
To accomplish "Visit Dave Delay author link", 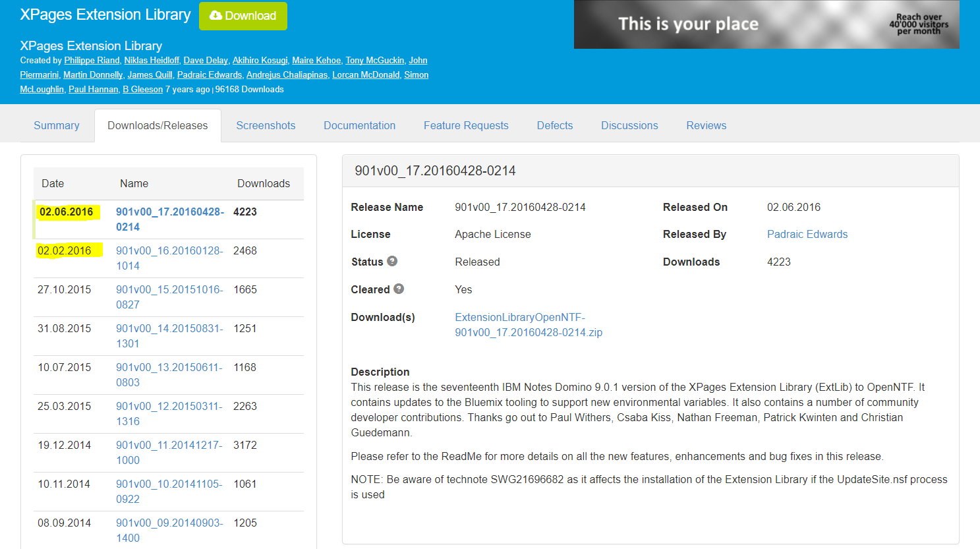I will coord(206,60).
